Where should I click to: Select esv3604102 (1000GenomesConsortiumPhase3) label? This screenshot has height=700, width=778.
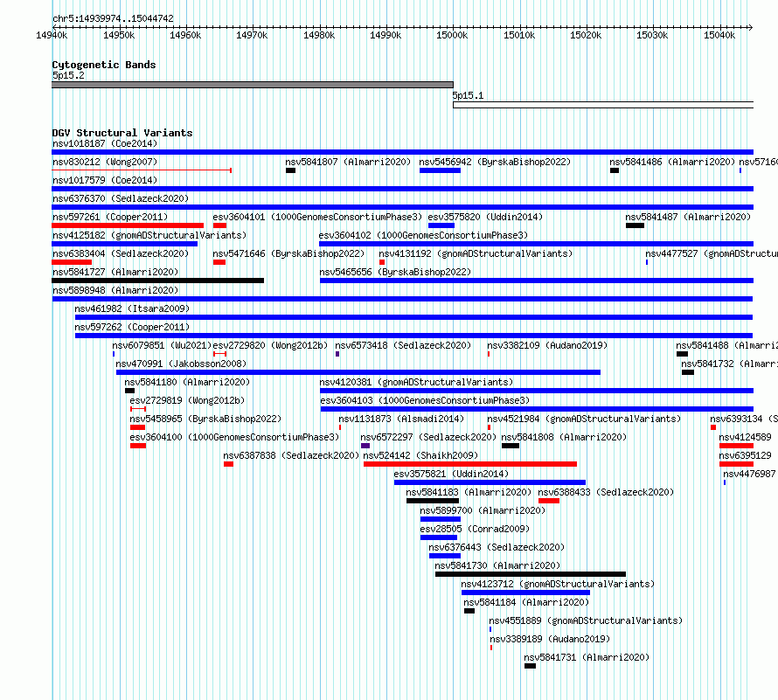tap(423, 236)
